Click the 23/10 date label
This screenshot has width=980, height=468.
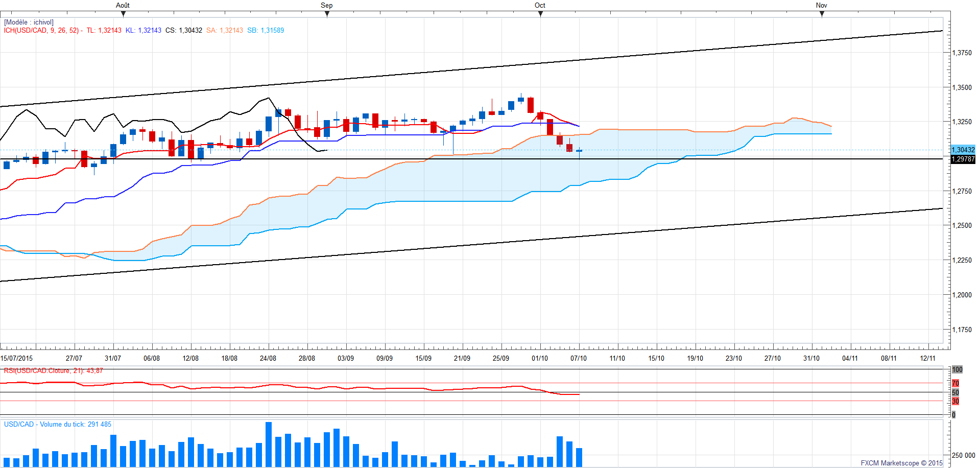click(734, 358)
